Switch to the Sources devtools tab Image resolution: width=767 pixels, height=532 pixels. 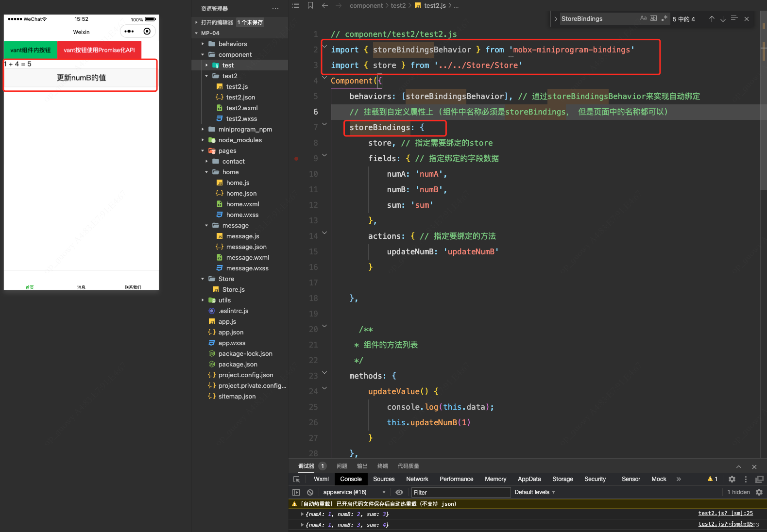(x=384, y=479)
